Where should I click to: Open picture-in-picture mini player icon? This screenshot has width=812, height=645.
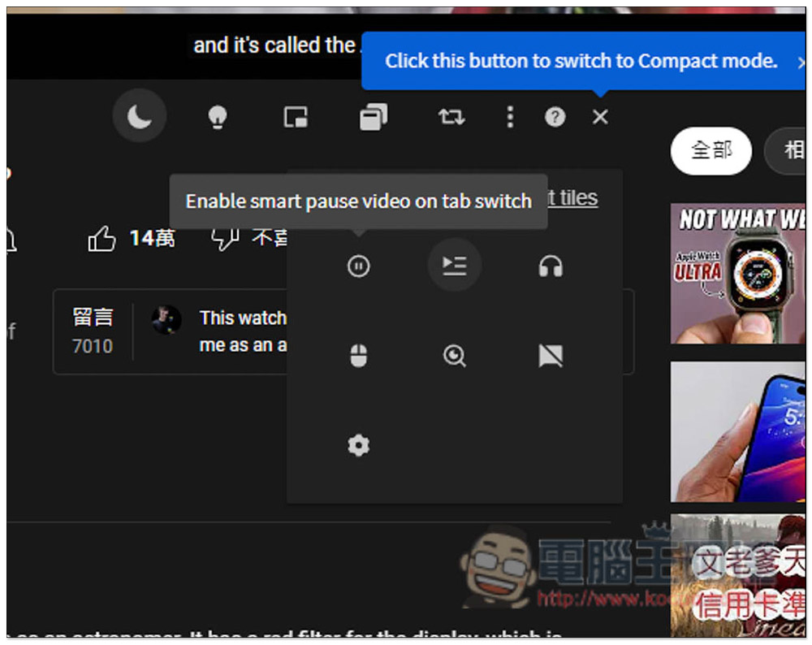(x=296, y=117)
